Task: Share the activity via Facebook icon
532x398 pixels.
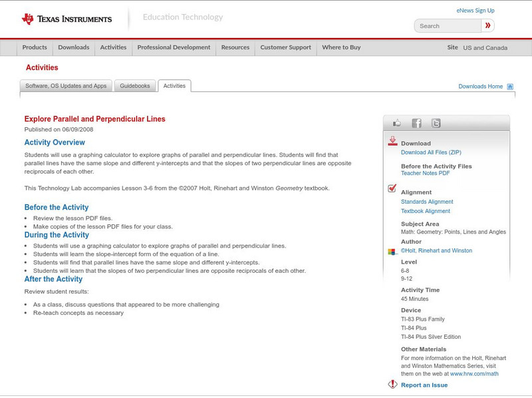Action: tap(416, 123)
